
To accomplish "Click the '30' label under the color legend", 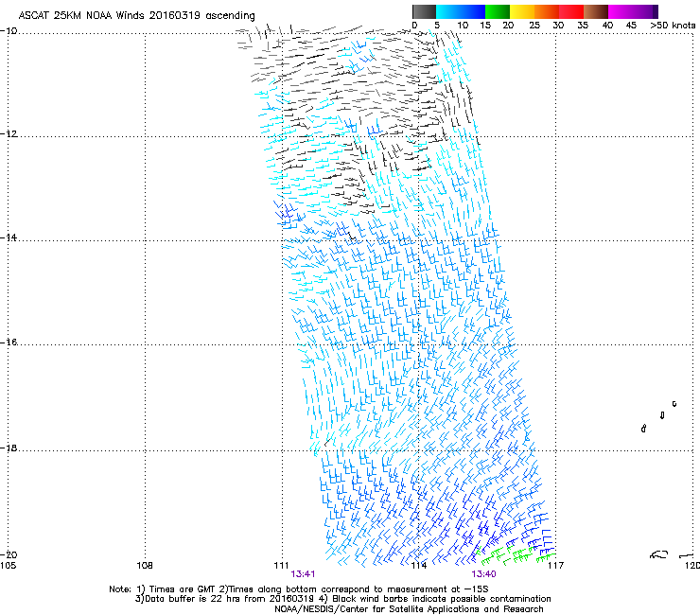I will [x=558, y=26].
